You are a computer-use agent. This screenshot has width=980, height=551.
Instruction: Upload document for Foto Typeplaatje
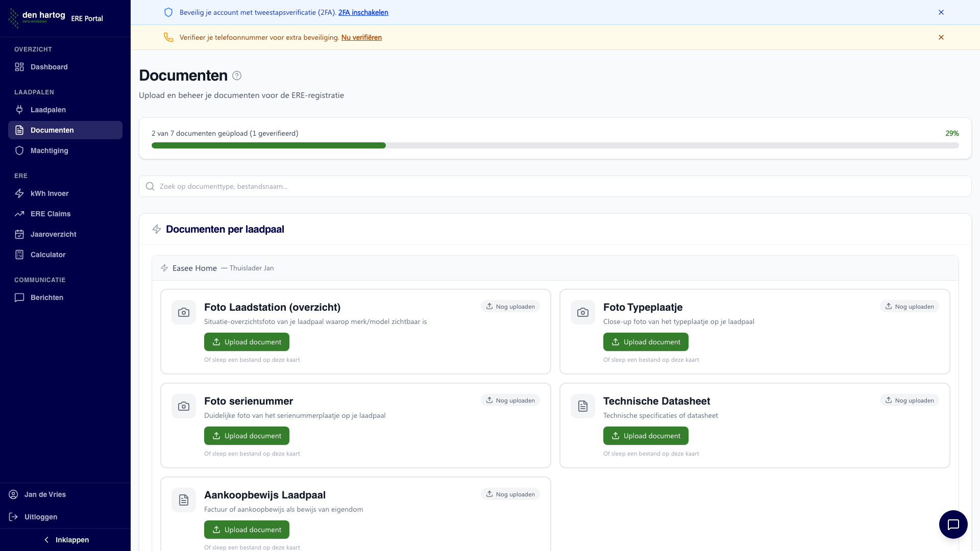(646, 342)
